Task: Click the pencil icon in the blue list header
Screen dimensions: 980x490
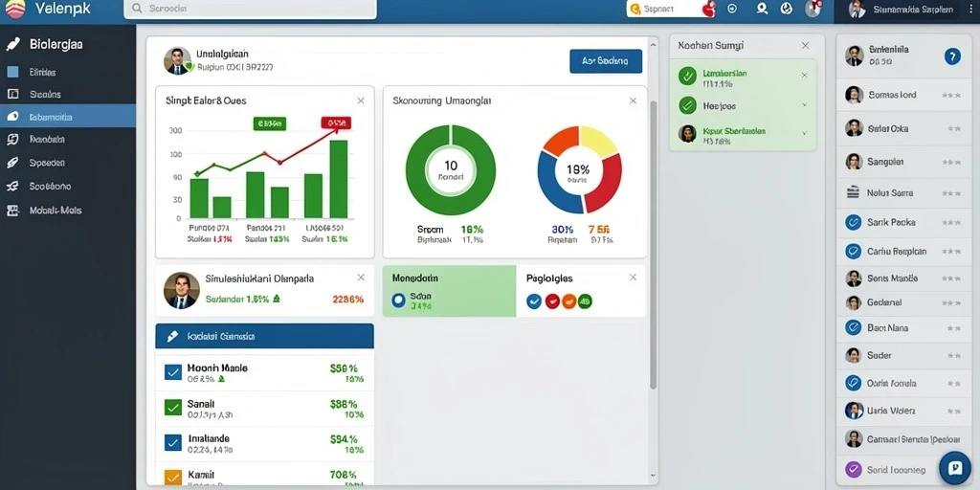Action: coord(172,336)
